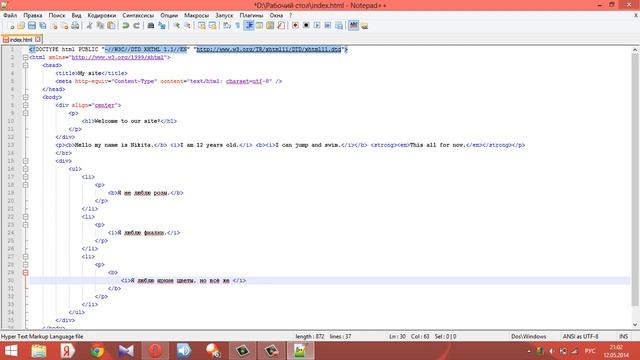Viewport: 640px width, 360px height.
Task: Collapse the ul fold on line 16
Action: point(25,169)
